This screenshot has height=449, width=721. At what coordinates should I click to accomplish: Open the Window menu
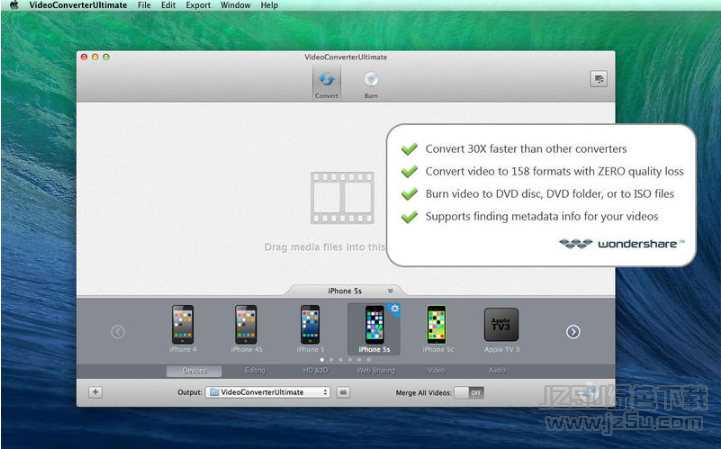click(235, 5)
